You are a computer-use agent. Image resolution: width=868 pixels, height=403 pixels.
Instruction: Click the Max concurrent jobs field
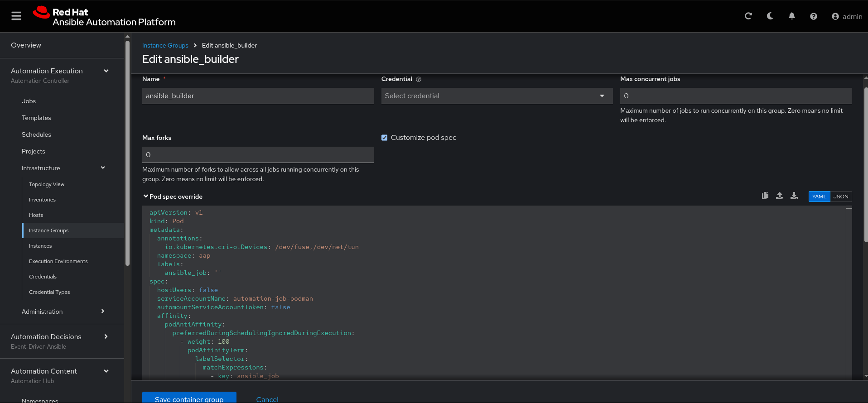click(735, 96)
